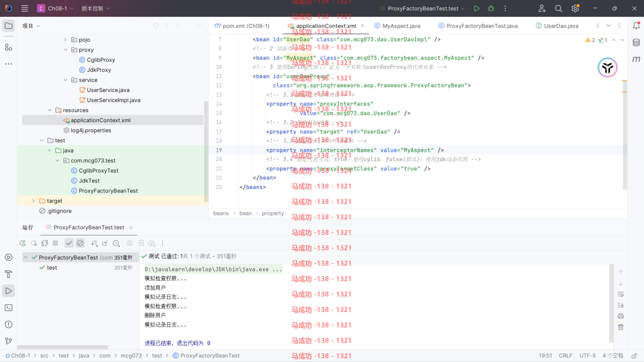Open Build hammer tool window
The image size is (644, 362).
coord(9,274)
